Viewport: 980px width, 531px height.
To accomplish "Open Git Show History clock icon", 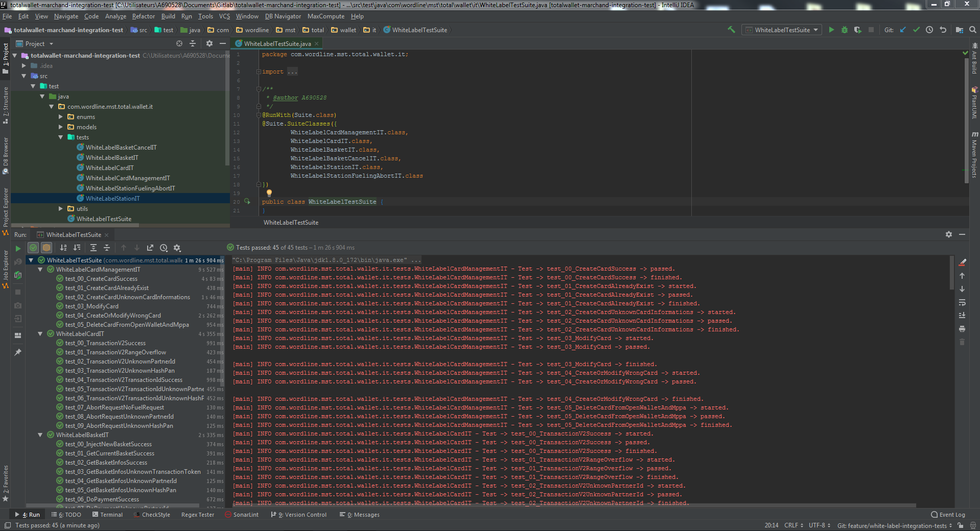I will click(929, 30).
